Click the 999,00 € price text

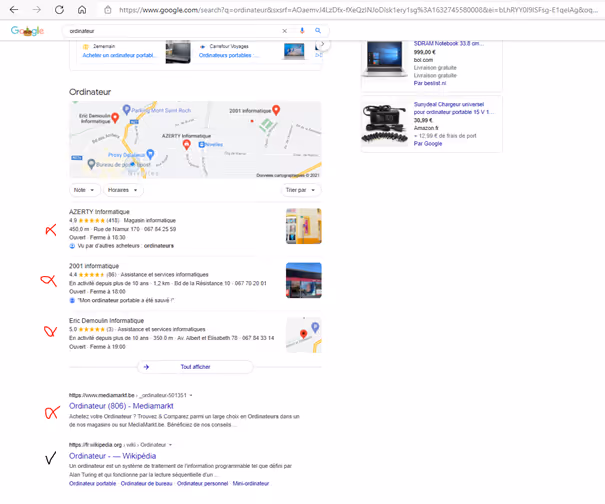[424, 52]
